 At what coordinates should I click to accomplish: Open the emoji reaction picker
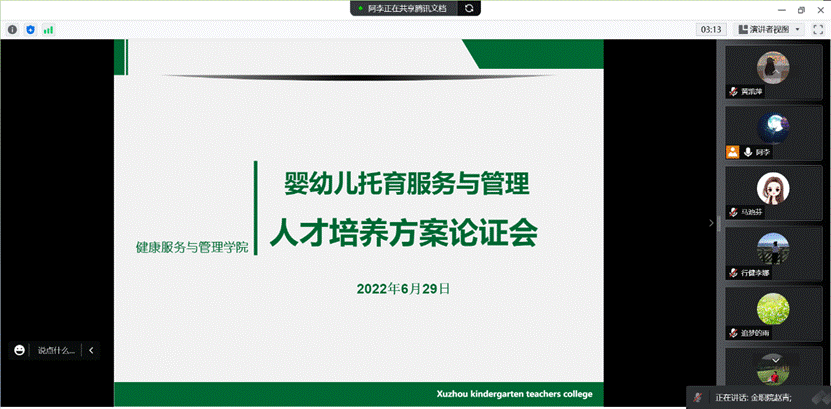coord(19,350)
